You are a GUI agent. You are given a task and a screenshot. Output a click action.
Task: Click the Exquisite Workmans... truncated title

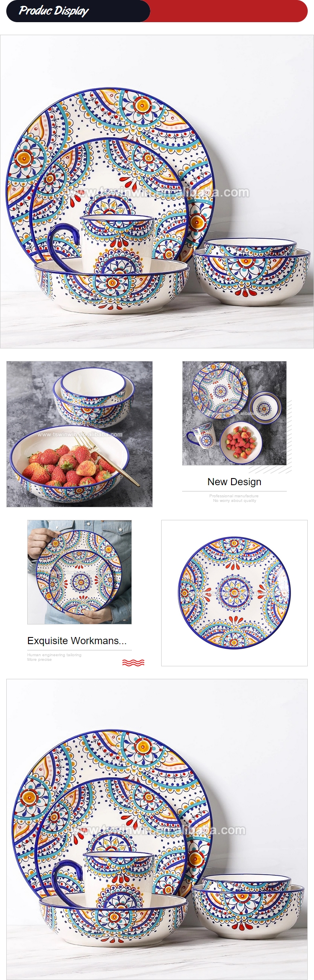(x=77, y=641)
